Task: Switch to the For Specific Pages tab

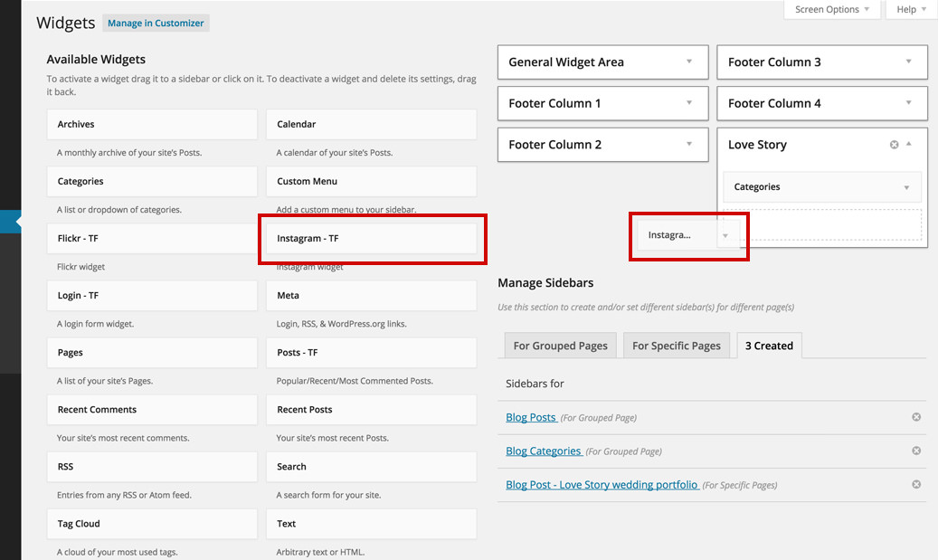Action: (x=676, y=346)
